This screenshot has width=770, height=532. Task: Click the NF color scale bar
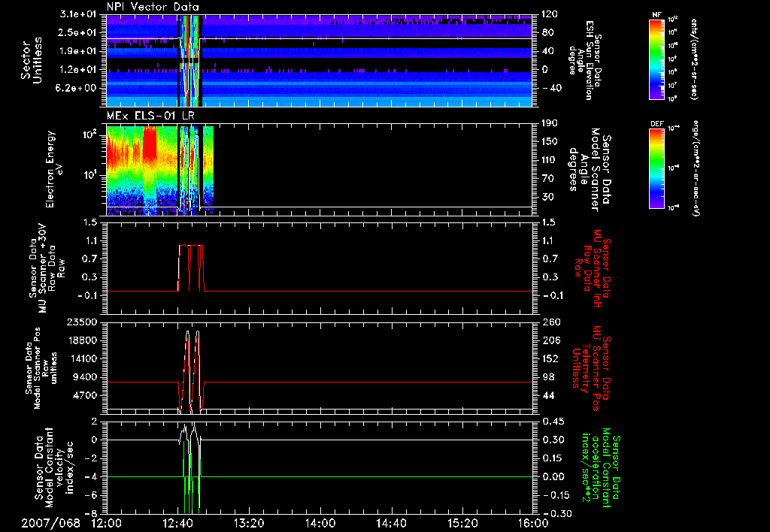tap(657, 59)
